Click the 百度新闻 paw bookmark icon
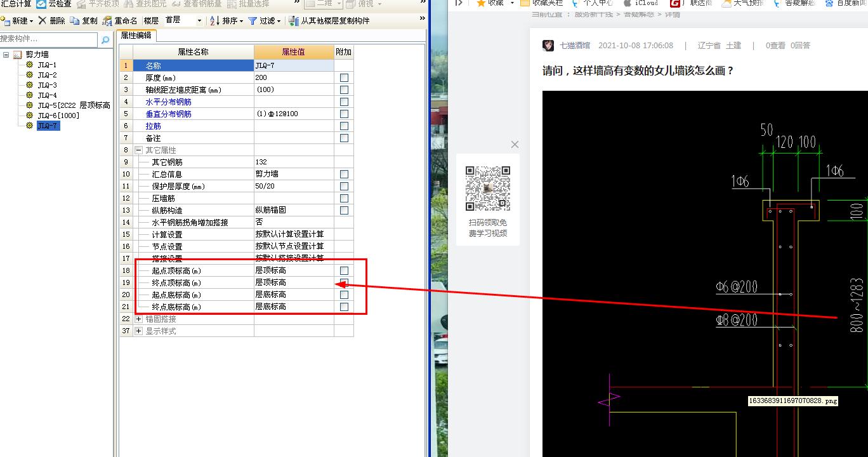The width and height of the screenshot is (868, 457). [829, 3]
